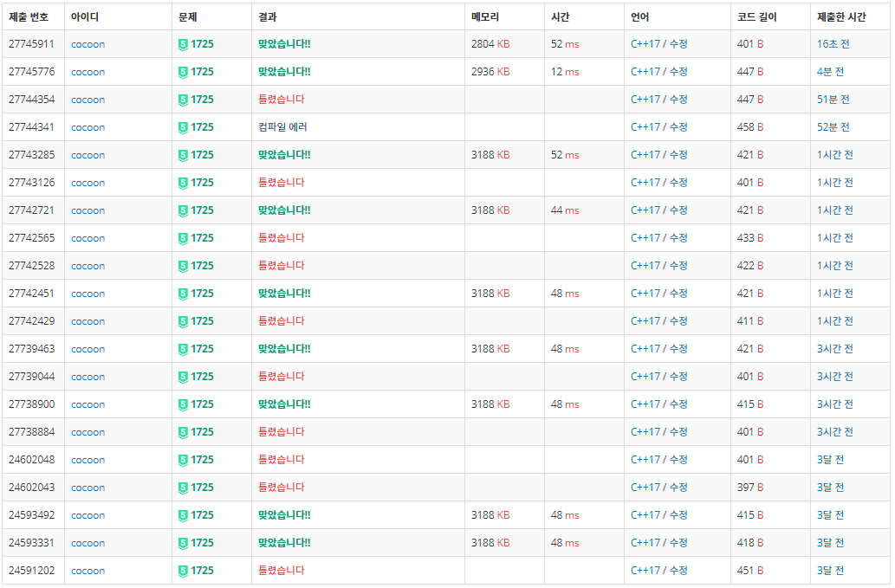Open problem 1725 link in row 27745776
This screenshot has width=895, height=588.
[x=202, y=72]
